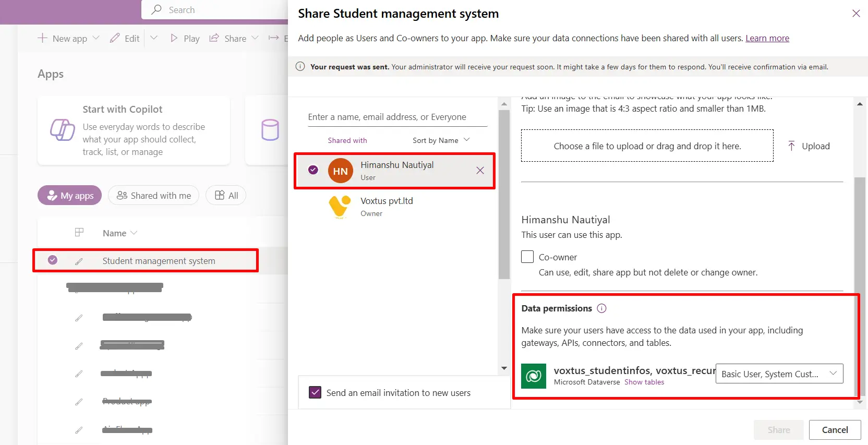Click the Start with Copilot icon

pos(62,130)
